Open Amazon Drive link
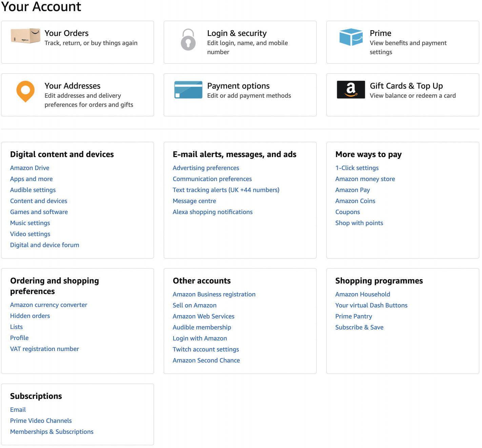482x448 pixels. [30, 168]
